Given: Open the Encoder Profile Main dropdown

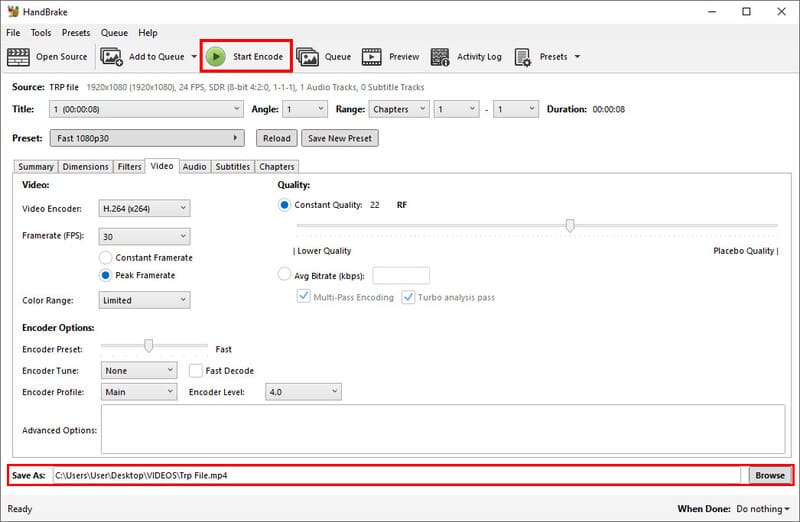Looking at the screenshot, I should click(x=139, y=392).
